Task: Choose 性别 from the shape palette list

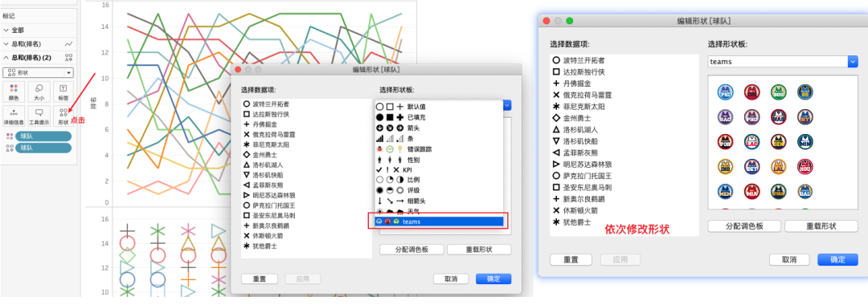Action: click(439, 159)
